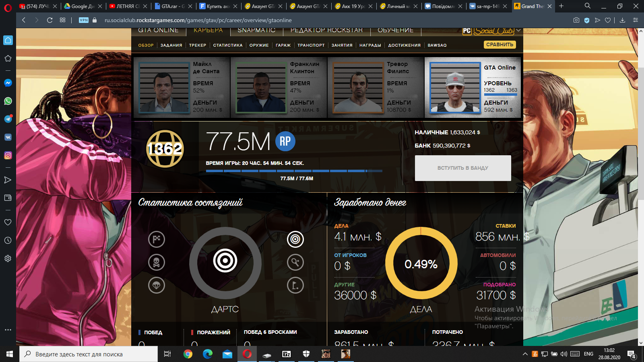Open Windows Start menu
Screen dimensions: 644x362
tap(10, 354)
